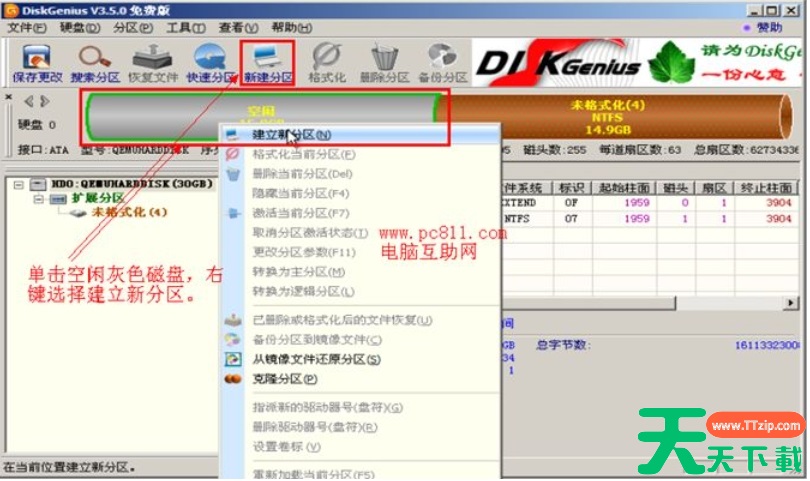Click the 新建分区 new partition toolbar icon
Viewport: 810px width, 481px height.
[268, 64]
